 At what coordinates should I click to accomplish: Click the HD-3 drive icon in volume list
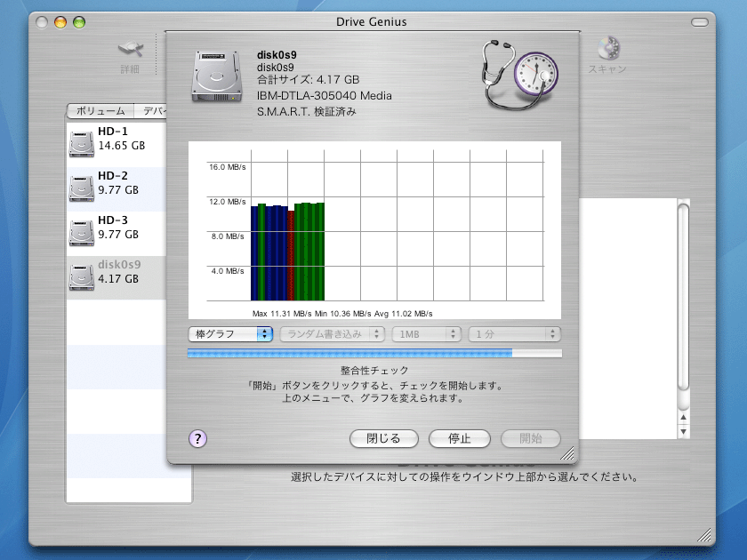[x=82, y=233]
